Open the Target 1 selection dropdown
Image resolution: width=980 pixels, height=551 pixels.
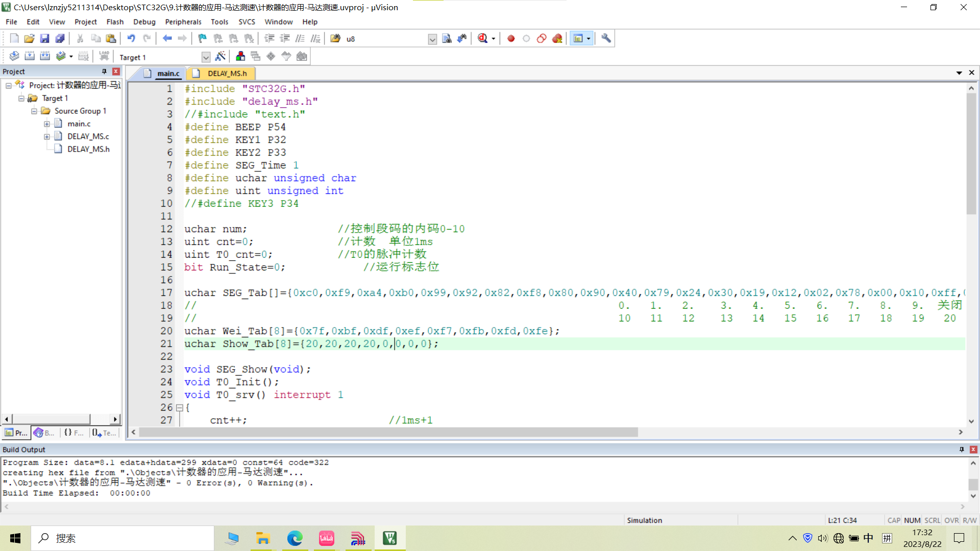click(x=206, y=57)
